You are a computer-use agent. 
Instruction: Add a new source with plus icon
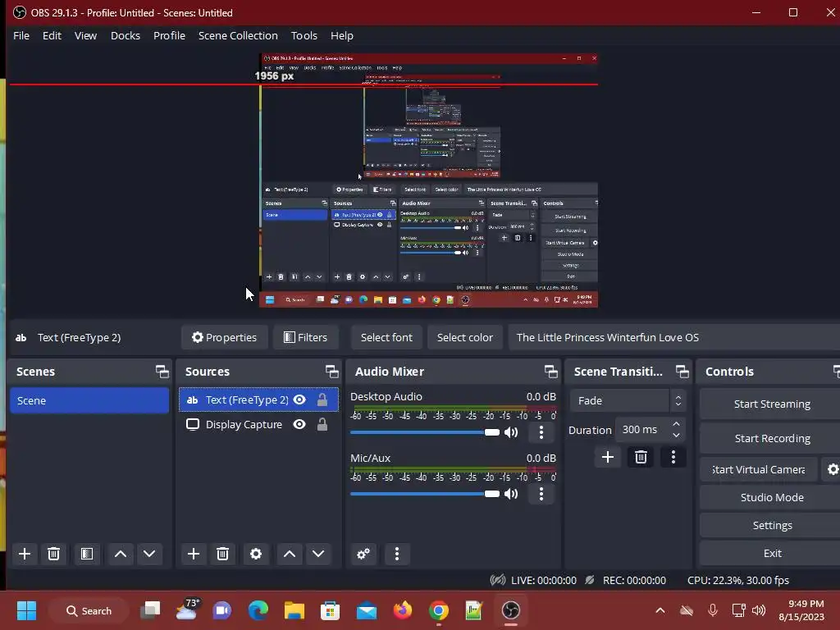click(194, 554)
